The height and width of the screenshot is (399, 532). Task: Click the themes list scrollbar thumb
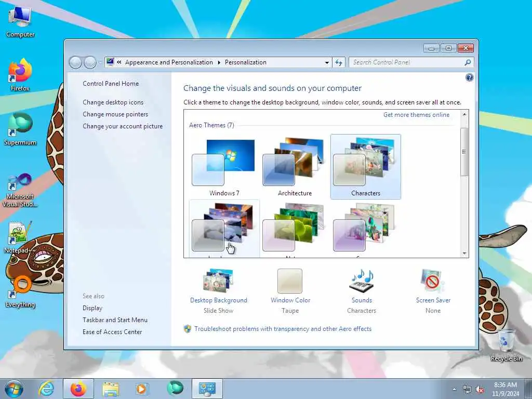[464, 152]
